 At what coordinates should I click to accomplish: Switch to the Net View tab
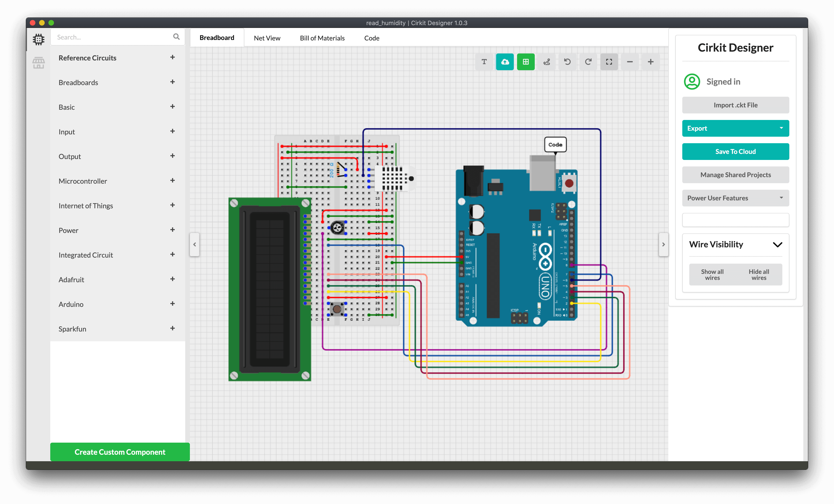[x=267, y=38]
